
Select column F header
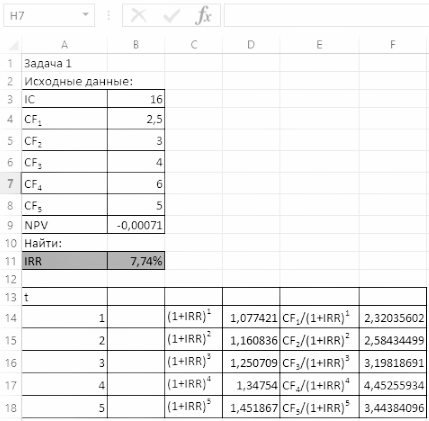point(393,45)
